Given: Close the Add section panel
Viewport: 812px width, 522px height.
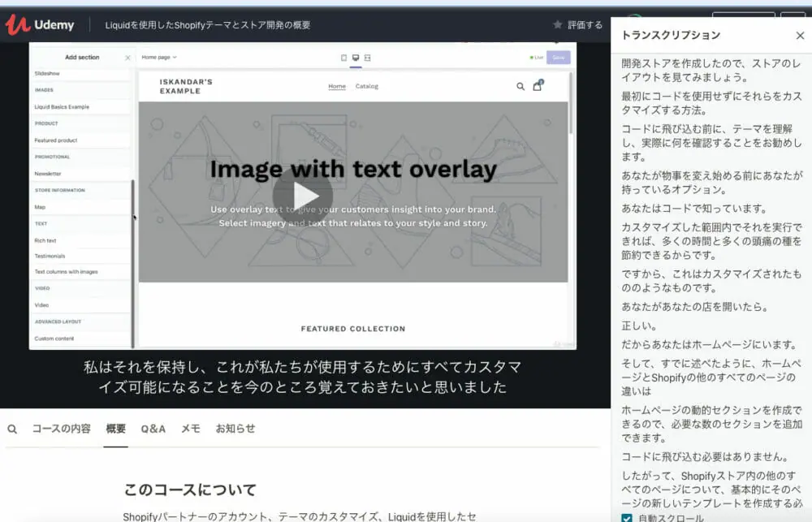Looking at the screenshot, I should tap(127, 58).
